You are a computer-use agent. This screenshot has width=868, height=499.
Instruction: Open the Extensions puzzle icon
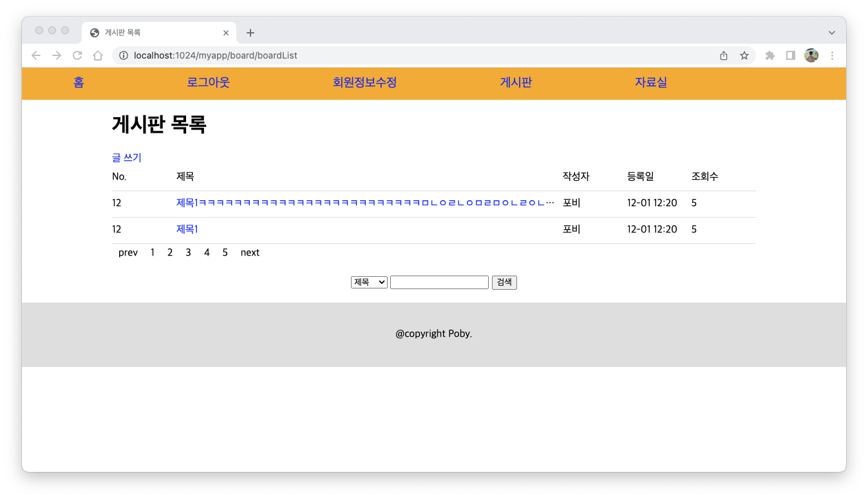coord(770,55)
